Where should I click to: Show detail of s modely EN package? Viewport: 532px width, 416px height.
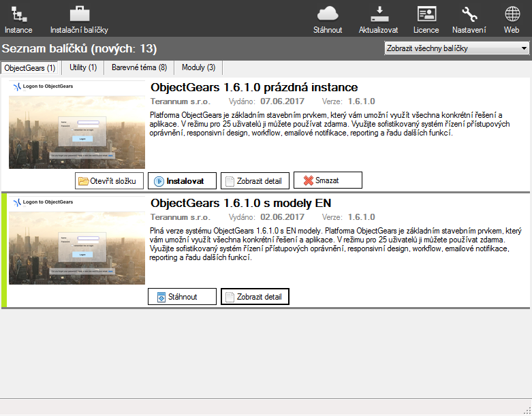[255, 296]
